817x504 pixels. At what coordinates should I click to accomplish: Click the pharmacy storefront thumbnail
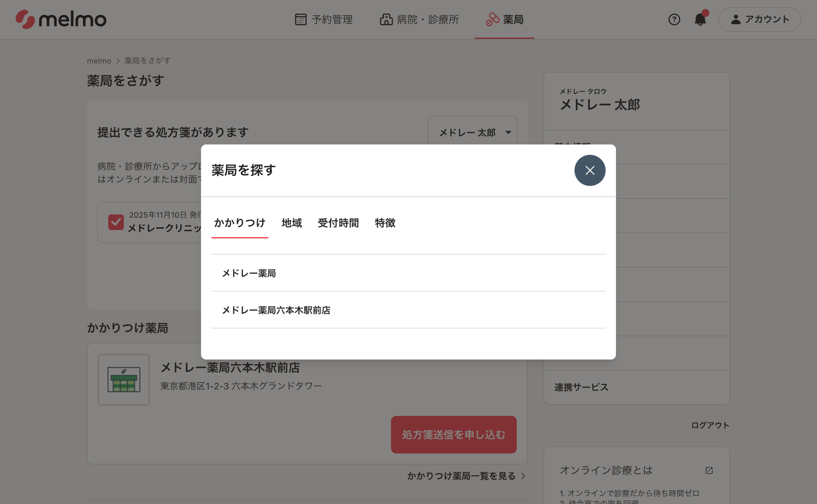[124, 379]
